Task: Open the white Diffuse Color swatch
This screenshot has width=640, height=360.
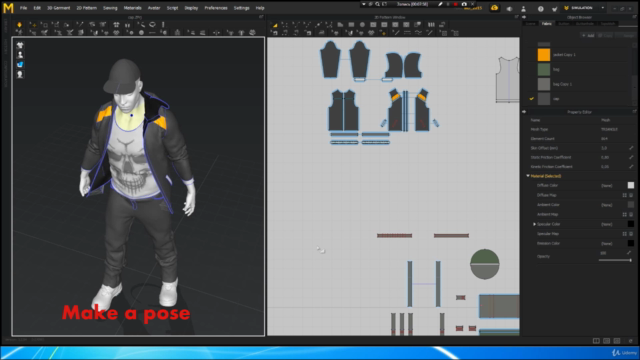Action: point(631,185)
